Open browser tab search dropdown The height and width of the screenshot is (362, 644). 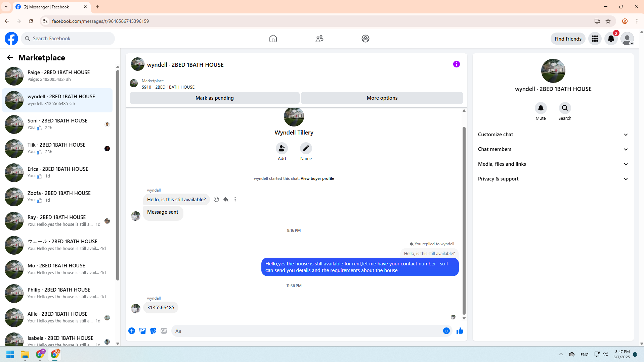tap(6, 7)
